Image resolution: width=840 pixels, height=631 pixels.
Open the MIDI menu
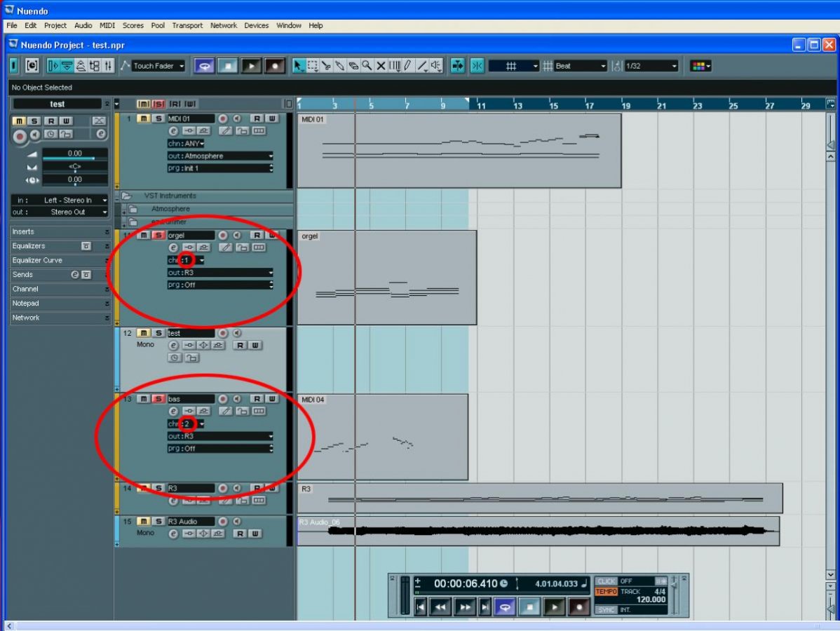(x=107, y=25)
